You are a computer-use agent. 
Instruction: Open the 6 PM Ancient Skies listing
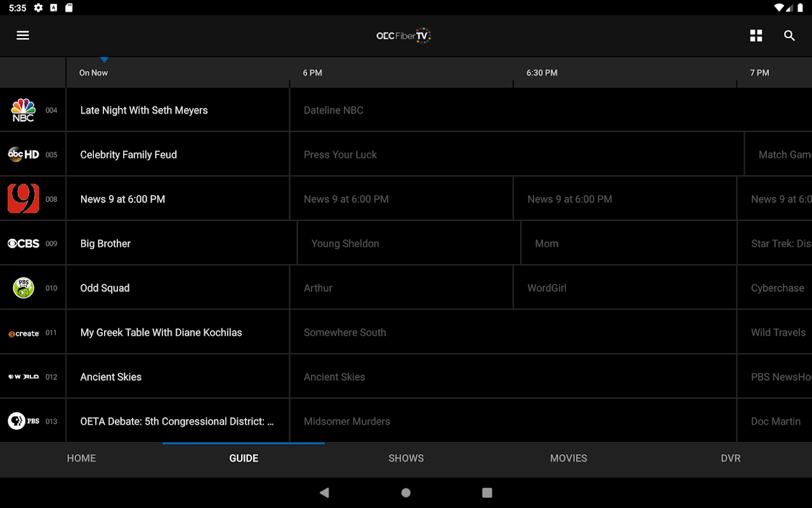pos(513,377)
